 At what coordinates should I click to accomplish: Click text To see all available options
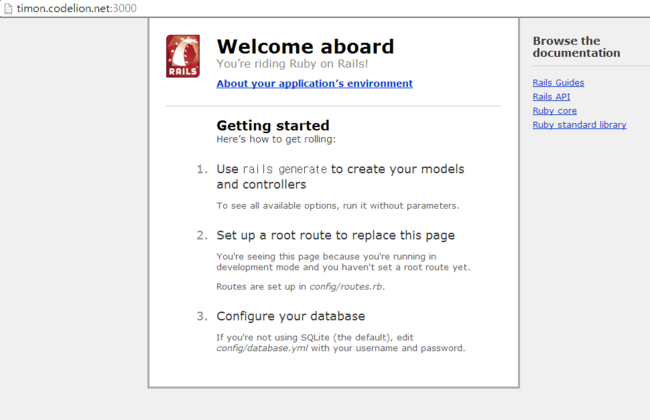(337, 206)
